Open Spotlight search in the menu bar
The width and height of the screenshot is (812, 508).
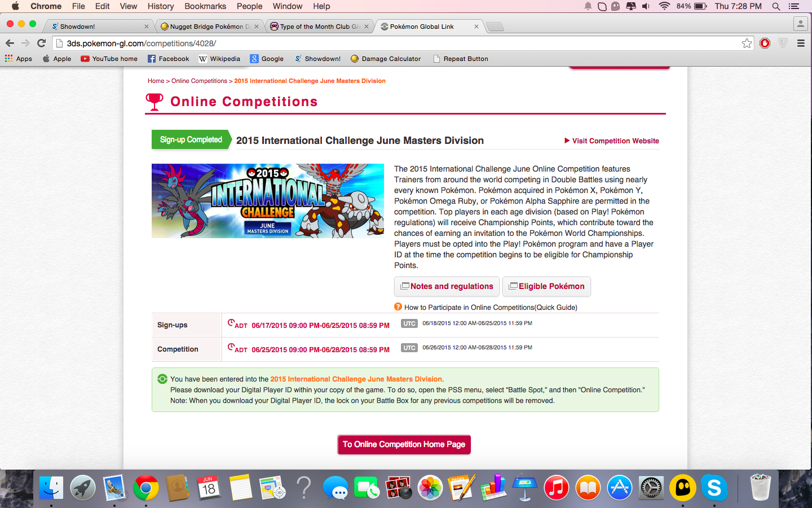776,6
